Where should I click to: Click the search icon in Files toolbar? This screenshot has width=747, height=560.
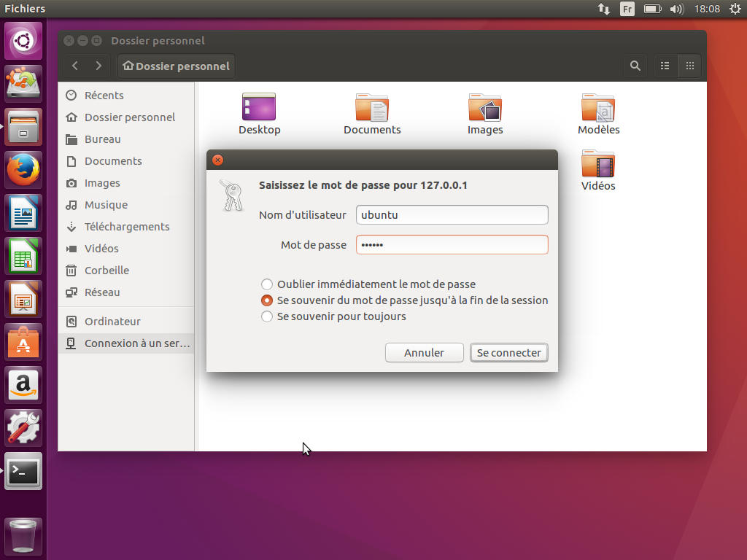[635, 66]
